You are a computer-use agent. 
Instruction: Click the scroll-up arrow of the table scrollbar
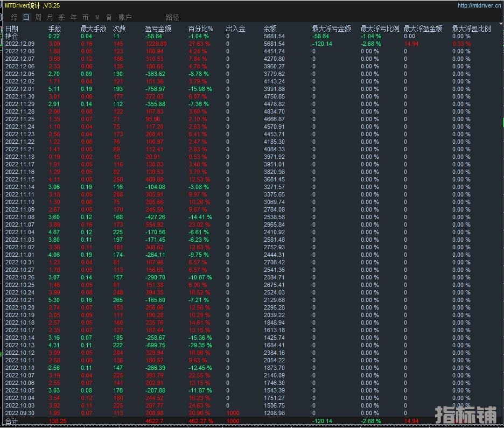[501, 24]
